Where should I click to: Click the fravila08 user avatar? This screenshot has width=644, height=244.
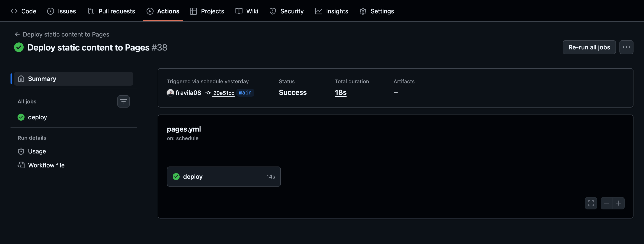click(x=170, y=93)
